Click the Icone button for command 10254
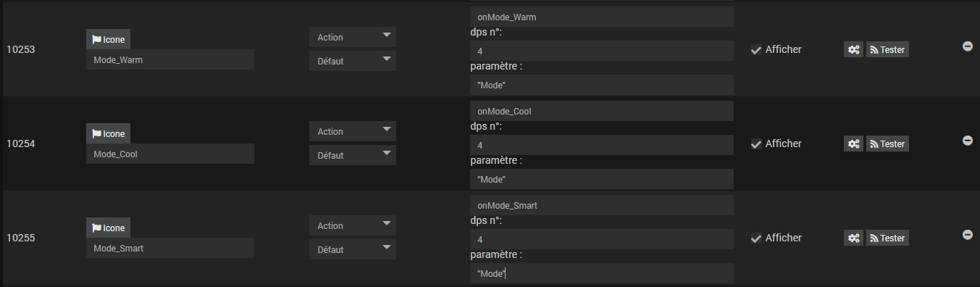980x287 pixels. tap(109, 134)
